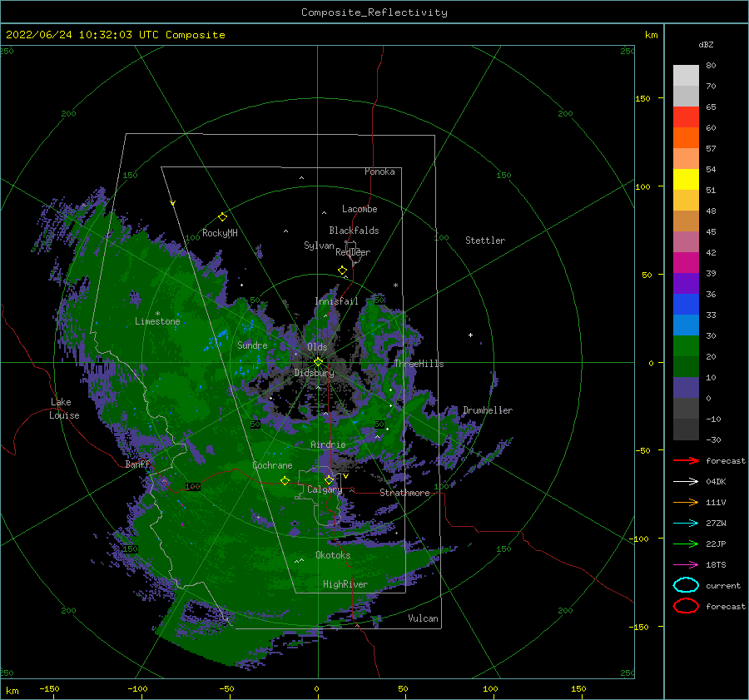Click the red forecast arrow in legend
Viewport: 749px width, 700px height.
click(x=686, y=460)
